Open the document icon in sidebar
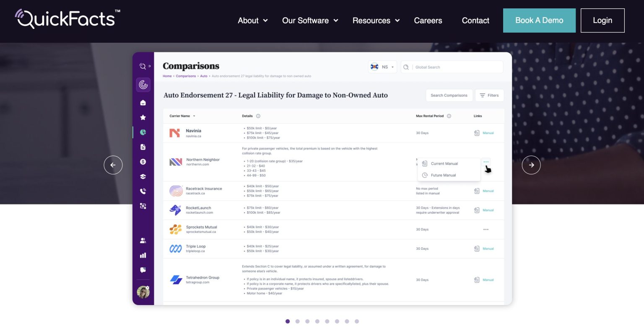The height and width of the screenshot is (331, 644). tap(143, 147)
